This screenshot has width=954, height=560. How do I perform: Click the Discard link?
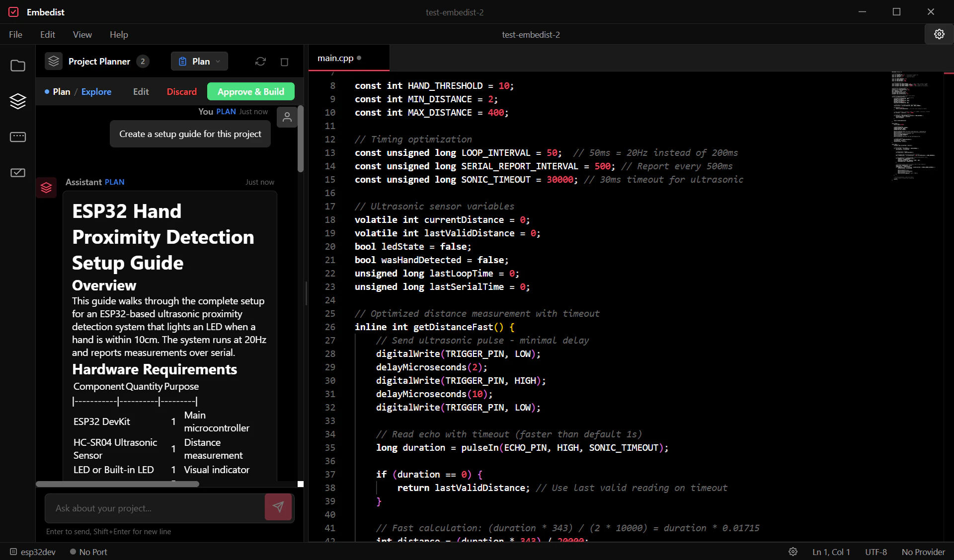click(181, 91)
